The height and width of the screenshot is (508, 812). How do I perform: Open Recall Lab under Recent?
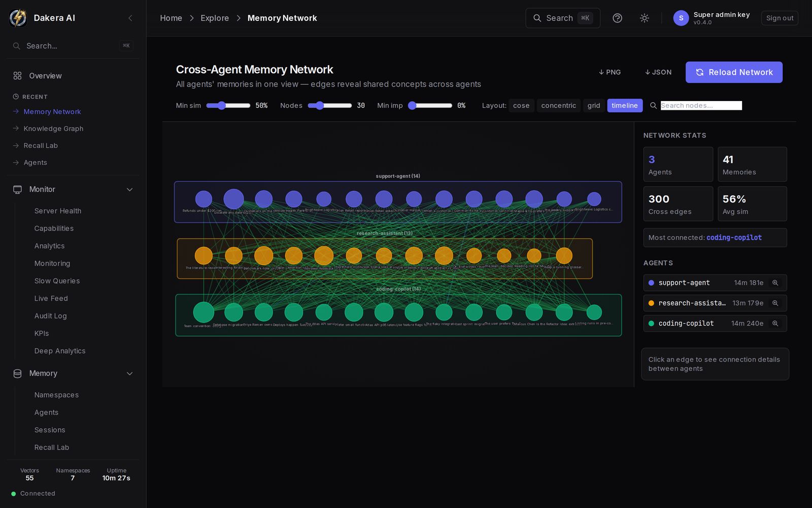[x=41, y=145]
